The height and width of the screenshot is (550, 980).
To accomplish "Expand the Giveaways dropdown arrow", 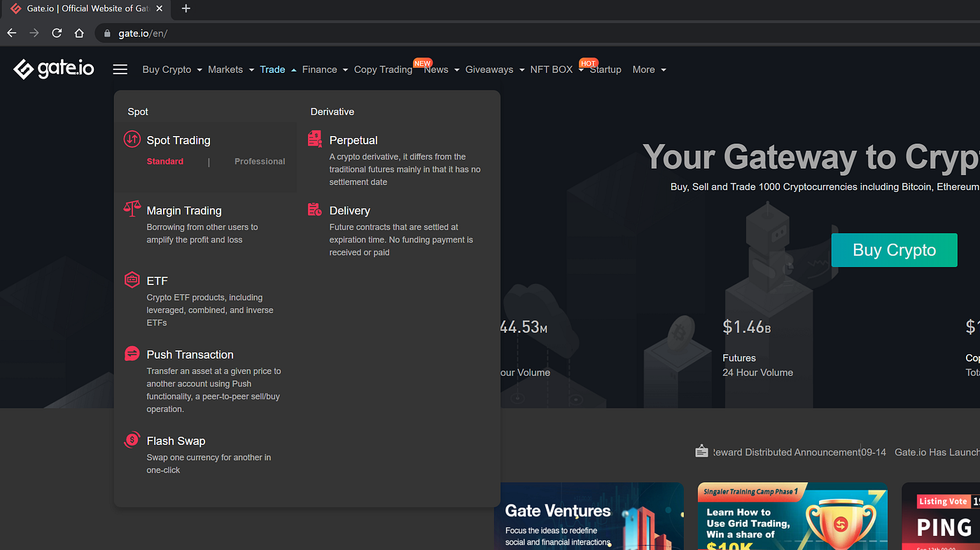I will [522, 70].
